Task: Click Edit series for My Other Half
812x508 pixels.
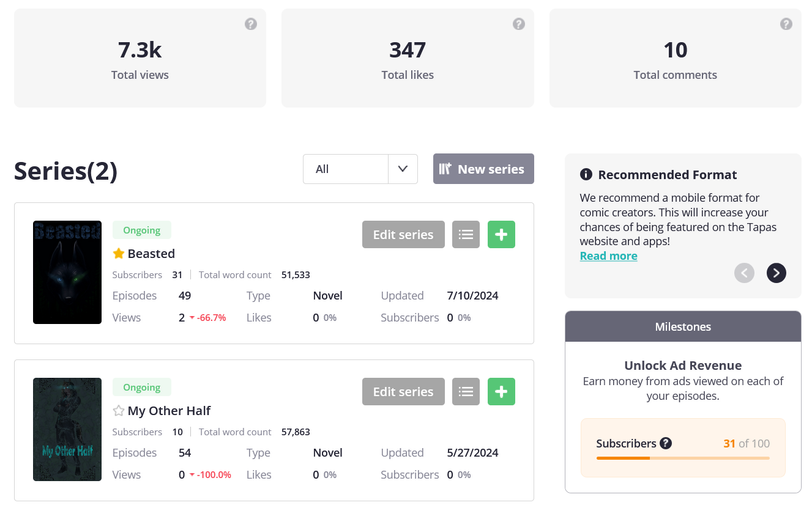Action: 403,392
